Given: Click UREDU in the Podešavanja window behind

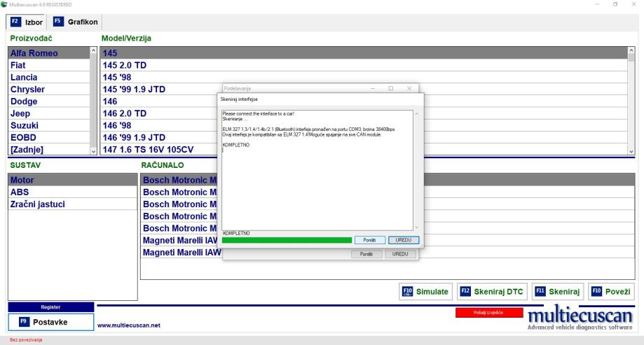Looking at the screenshot, I should 400,254.
